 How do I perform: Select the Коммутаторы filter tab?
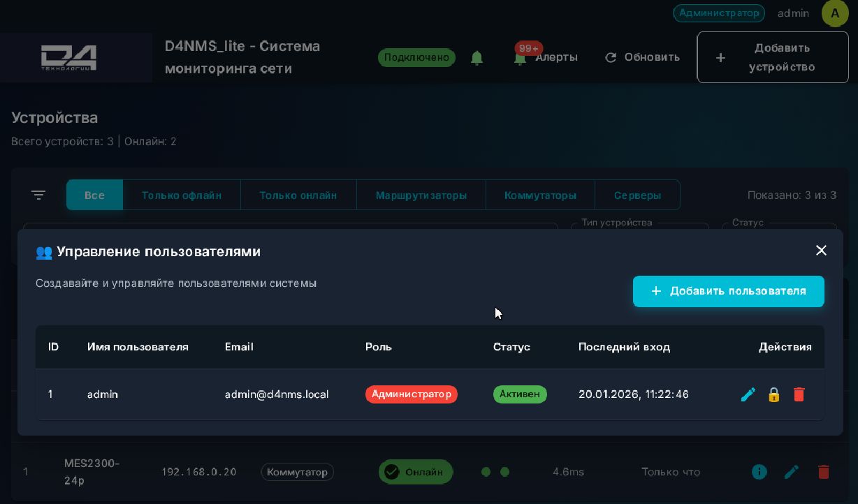tap(540, 195)
